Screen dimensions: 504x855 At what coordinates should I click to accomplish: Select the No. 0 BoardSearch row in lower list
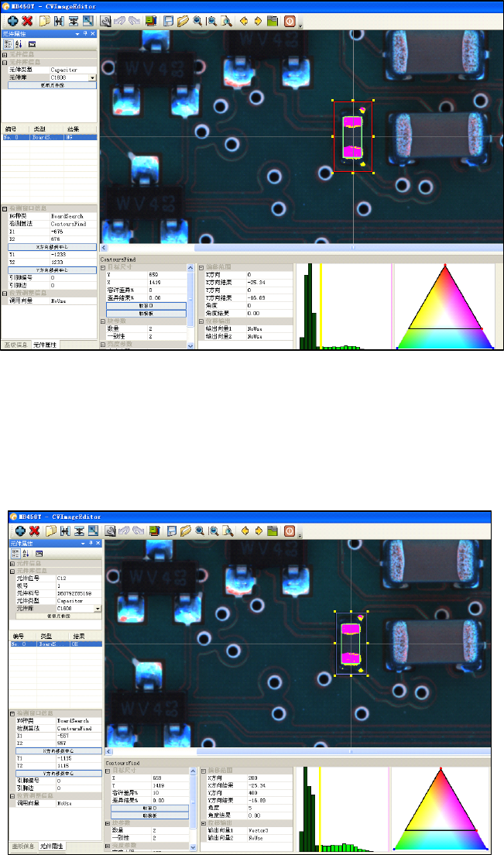coord(56,644)
